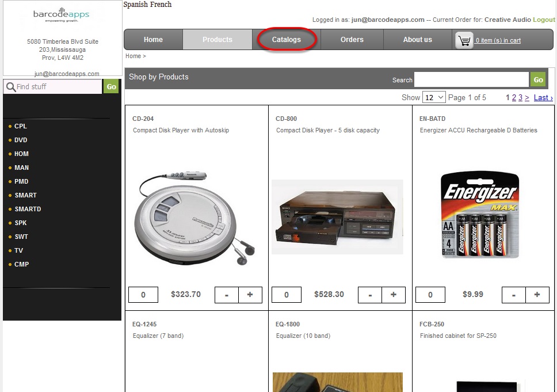This screenshot has height=392, width=557.
Task: Decrease quantity for CD-800
Action: pyautogui.click(x=370, y=295)
